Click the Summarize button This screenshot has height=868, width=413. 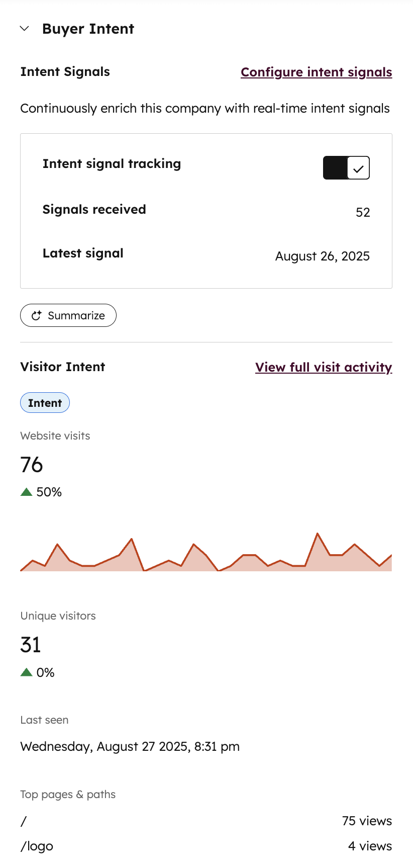pyautogui.click(x=68, y=315)
